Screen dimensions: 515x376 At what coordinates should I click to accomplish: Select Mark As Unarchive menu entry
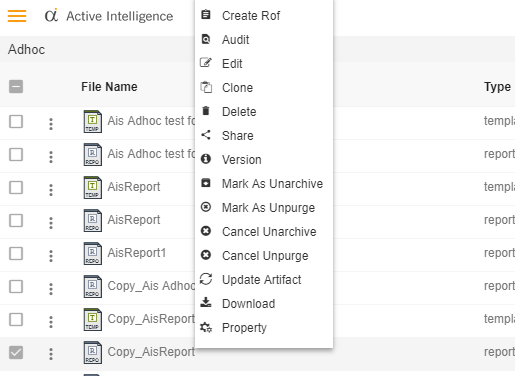tap(264, 184)
